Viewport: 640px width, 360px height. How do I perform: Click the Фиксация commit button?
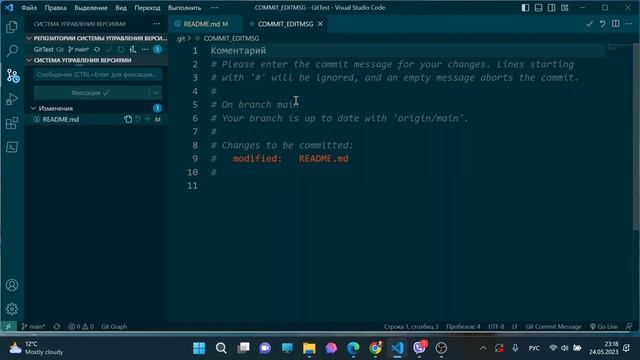pyautogui.click(x=91, y=93)
